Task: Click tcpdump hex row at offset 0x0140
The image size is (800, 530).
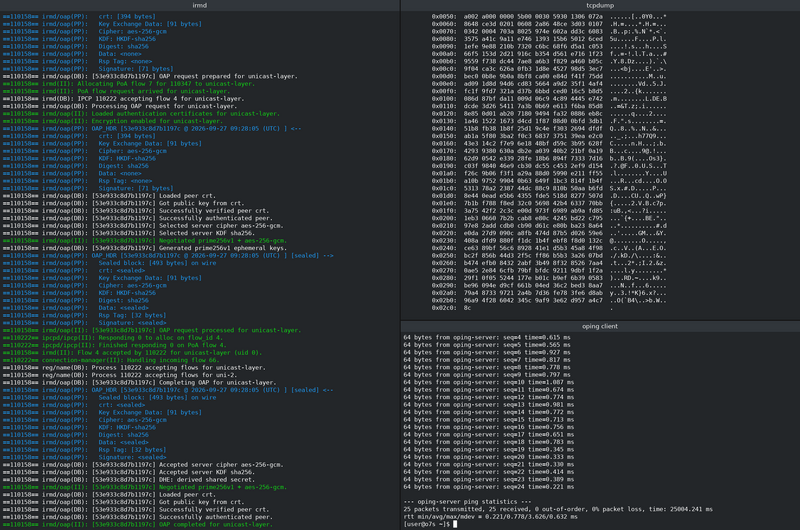Action: (549, 129)
